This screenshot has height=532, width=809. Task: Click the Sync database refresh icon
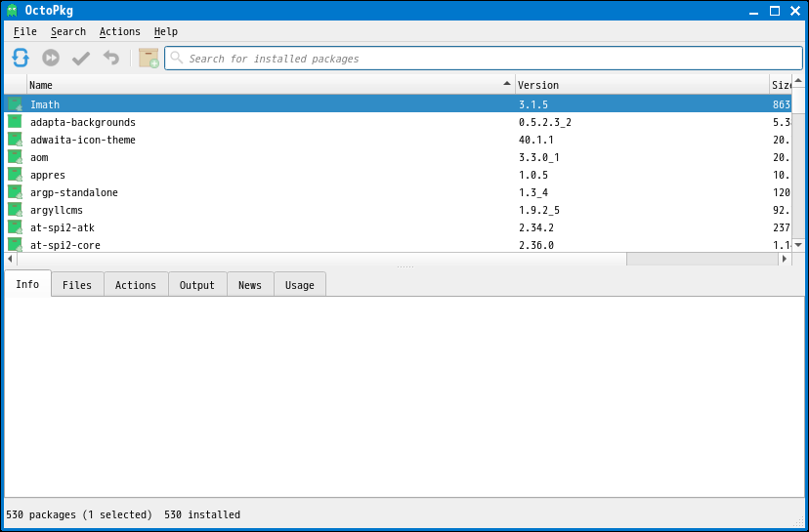click(x=21, y=58)
